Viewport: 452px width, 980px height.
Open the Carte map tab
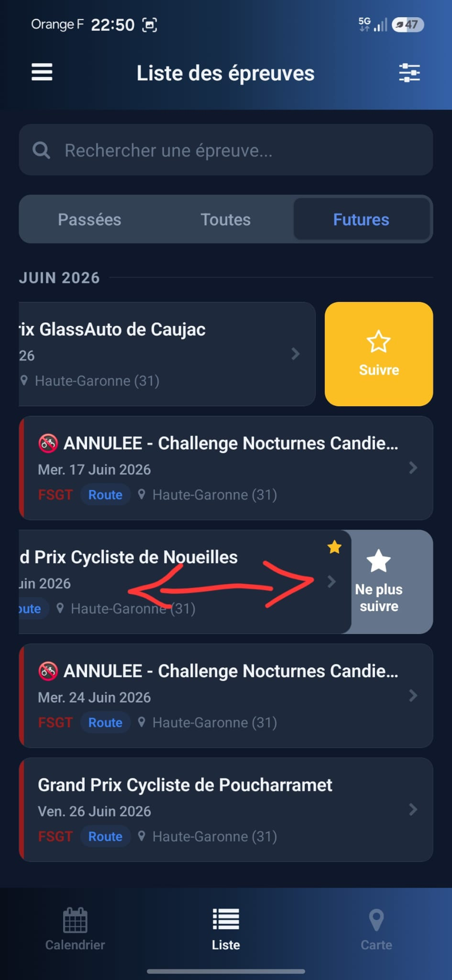(376, 929)
